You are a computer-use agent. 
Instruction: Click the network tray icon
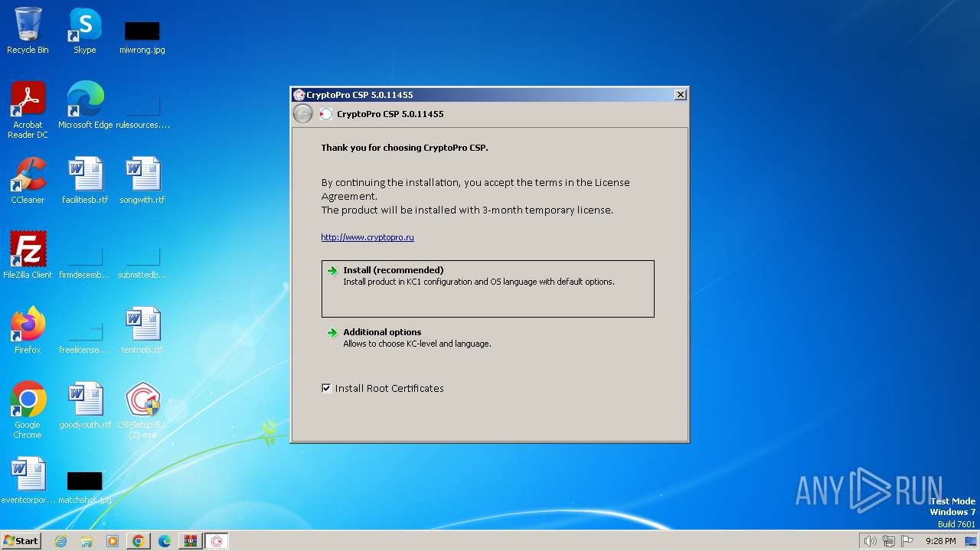click(x=889, y=541)
